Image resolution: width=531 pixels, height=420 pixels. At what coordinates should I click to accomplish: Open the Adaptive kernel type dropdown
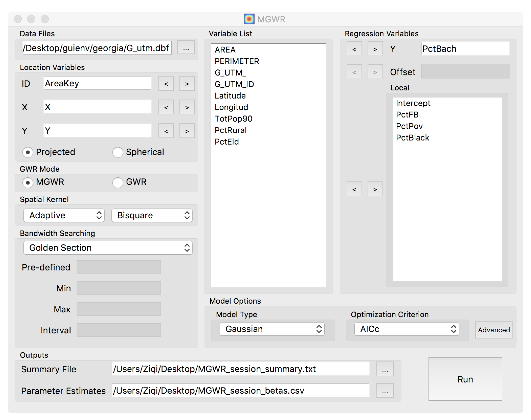[x=64, y=215]
